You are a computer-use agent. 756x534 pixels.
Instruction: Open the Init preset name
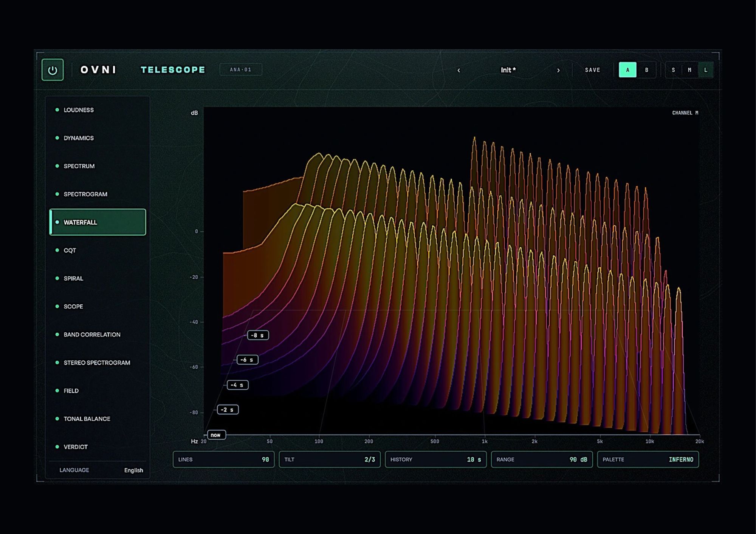(508, 70)
